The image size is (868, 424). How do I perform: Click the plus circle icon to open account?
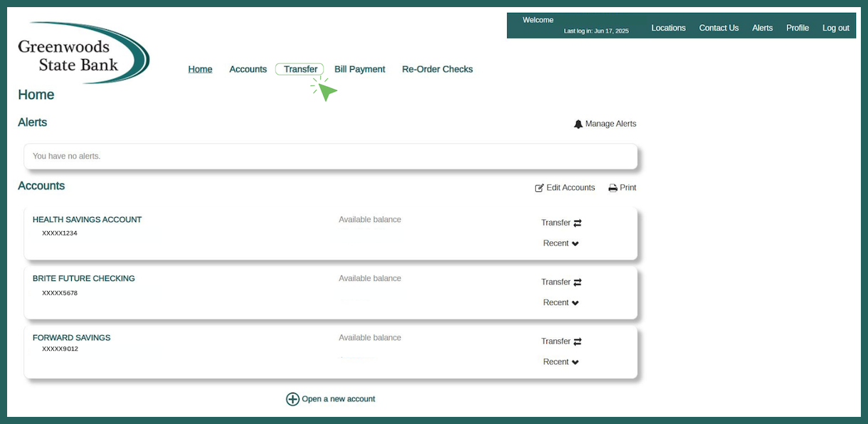[292, 399]
